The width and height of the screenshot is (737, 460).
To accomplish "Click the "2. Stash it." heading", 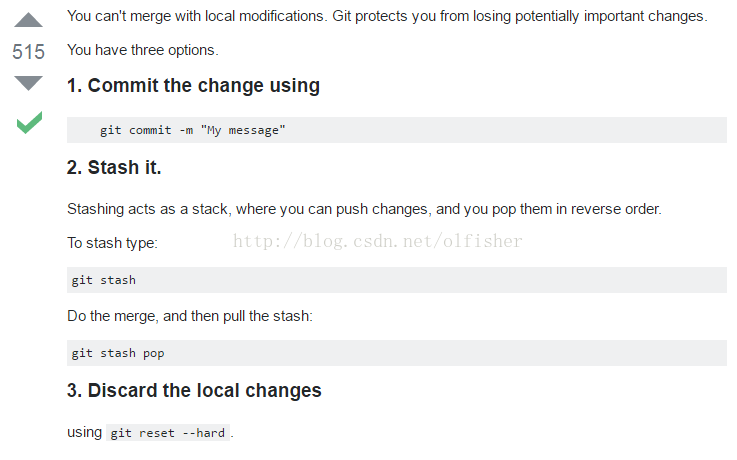I will [114, 167].
